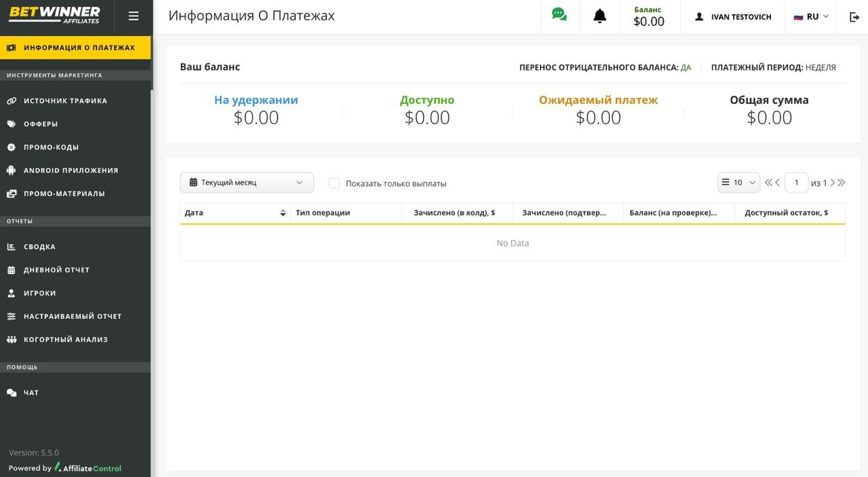
Task: Click the next page arrow
Action: pos(833,183)
